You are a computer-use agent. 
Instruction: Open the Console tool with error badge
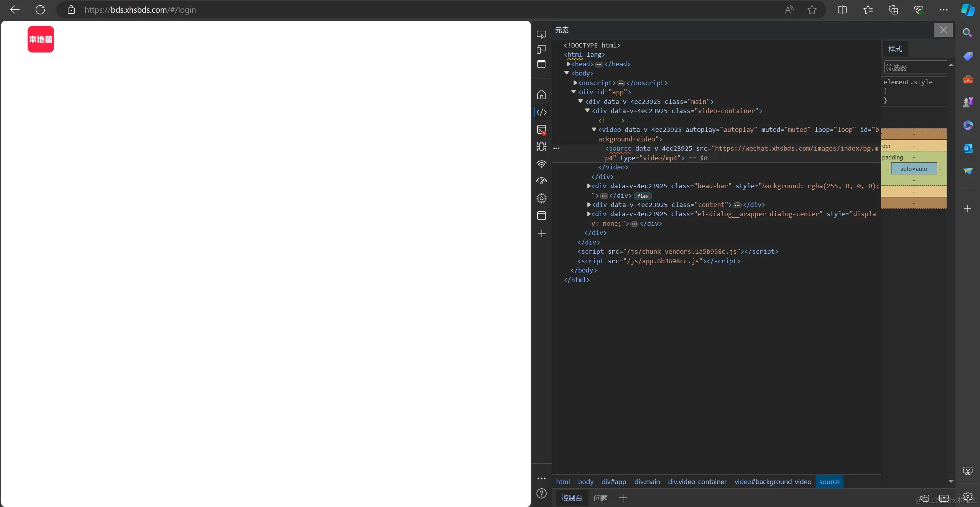541,130
